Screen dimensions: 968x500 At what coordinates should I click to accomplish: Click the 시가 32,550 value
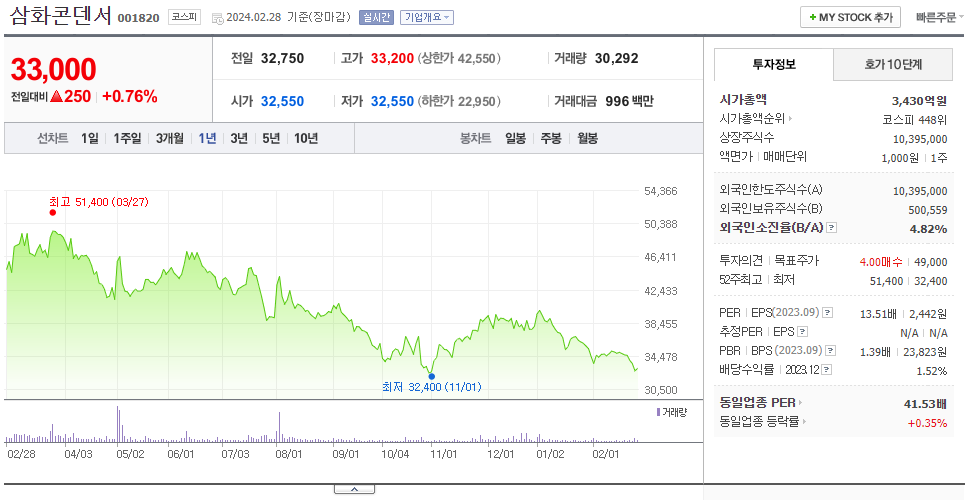282,101
